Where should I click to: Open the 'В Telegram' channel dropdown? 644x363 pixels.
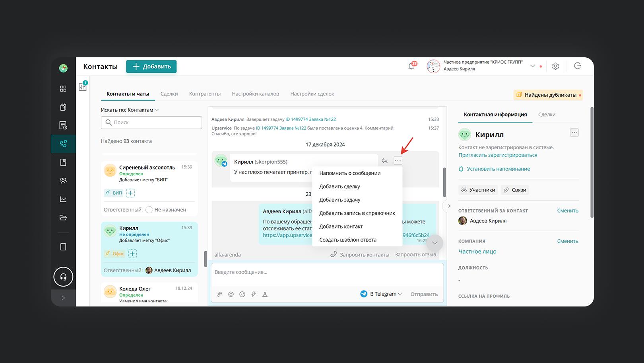tap(381, 294)
